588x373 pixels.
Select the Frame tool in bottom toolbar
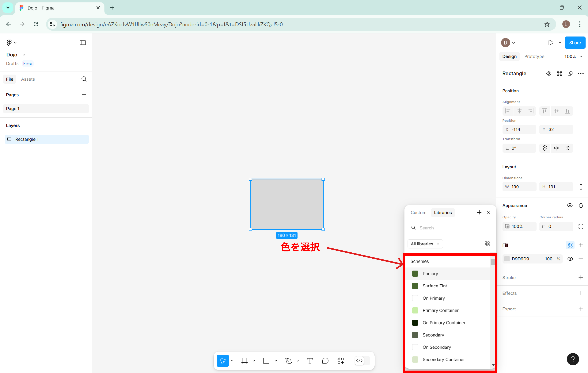coord(244,361)
